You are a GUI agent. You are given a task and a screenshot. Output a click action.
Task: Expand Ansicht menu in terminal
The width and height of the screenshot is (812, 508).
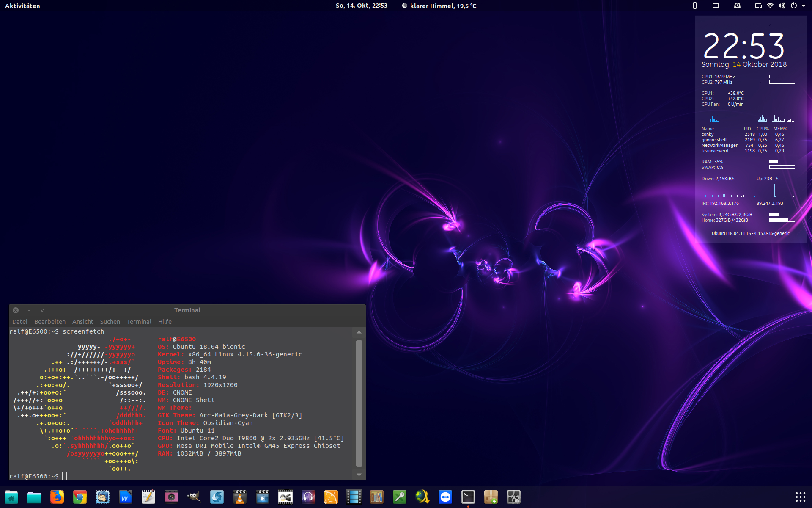point(82,321)
